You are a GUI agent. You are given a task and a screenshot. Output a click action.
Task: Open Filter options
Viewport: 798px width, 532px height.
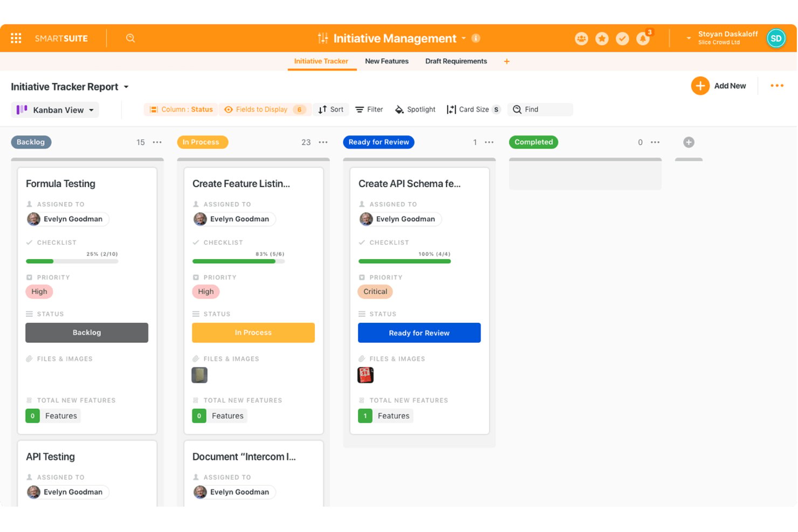coord(369,109)
